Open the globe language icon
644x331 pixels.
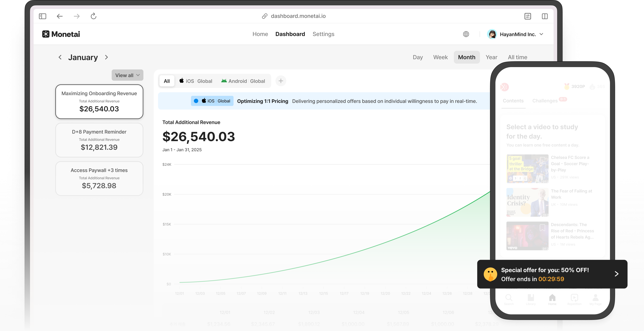click(x=466, y=34)
